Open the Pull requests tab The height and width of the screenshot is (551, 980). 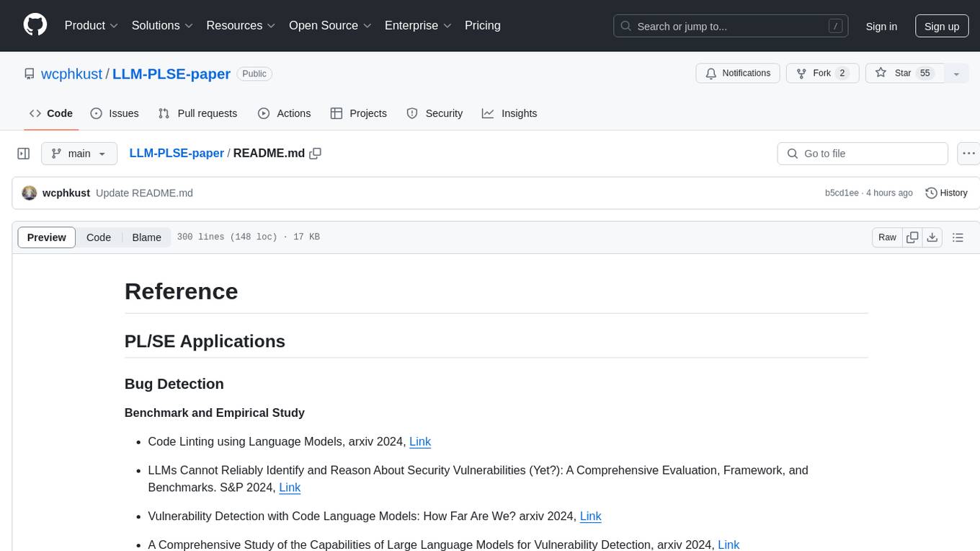coord(197,113)
